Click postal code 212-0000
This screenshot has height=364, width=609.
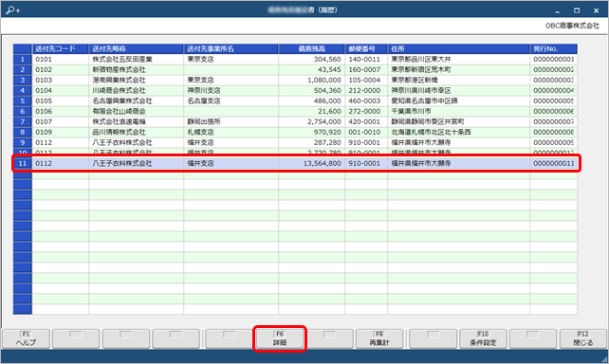point(366,91)
